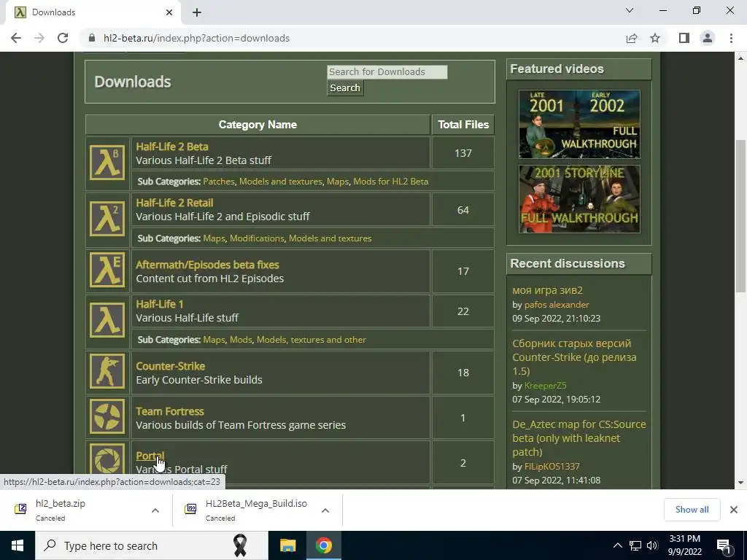
Task: Open the KreeperZ5 user profile
Action: [545, 386]
